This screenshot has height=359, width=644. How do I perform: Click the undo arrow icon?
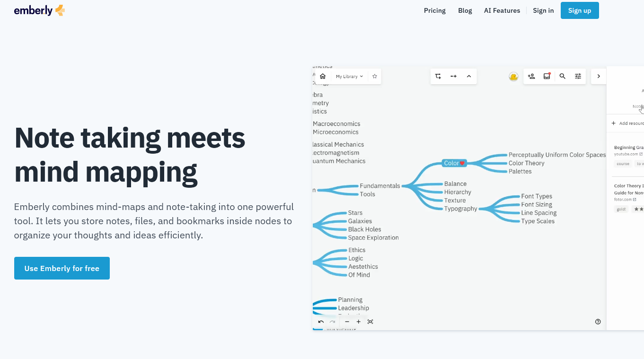tap(321, 322)
